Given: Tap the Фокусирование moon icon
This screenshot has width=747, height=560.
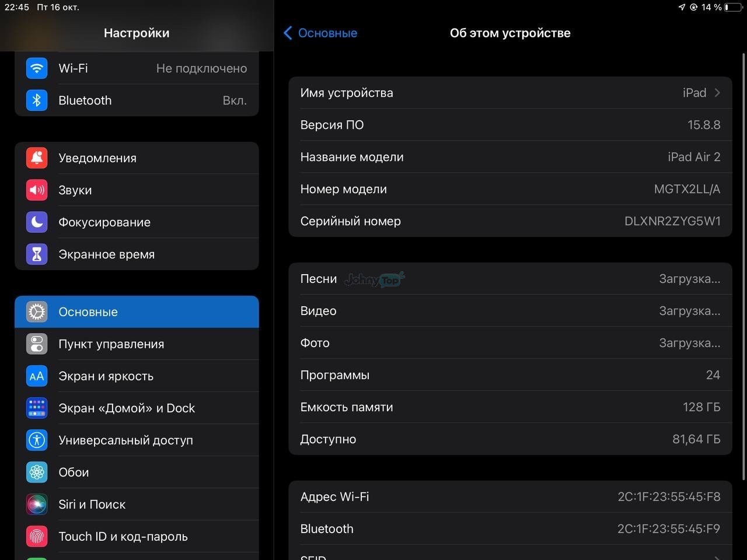Looking at the screenshot, I should click(x=37, y=222).
